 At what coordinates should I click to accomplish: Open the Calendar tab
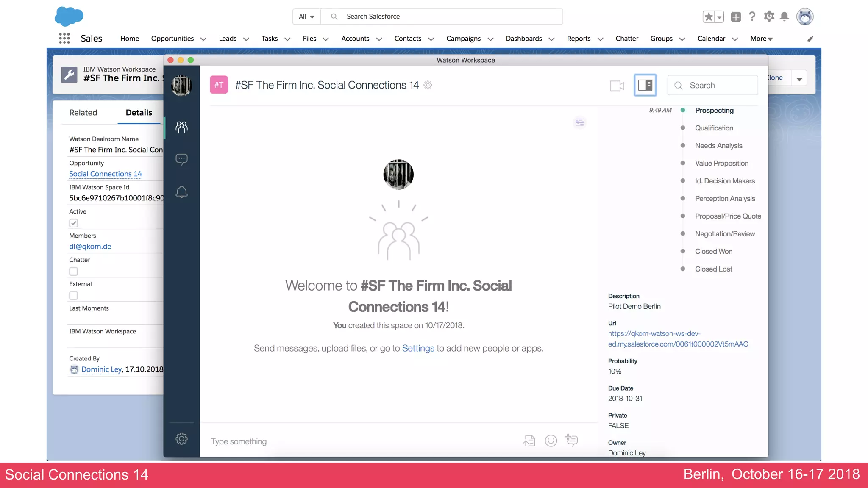click(711, 39)
